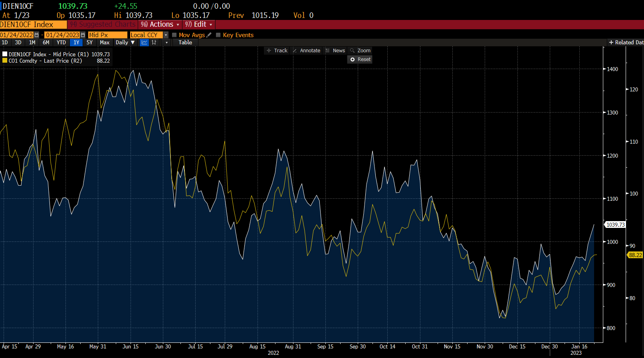
Task: Select the 1D time range
Action: click(5, 42)
